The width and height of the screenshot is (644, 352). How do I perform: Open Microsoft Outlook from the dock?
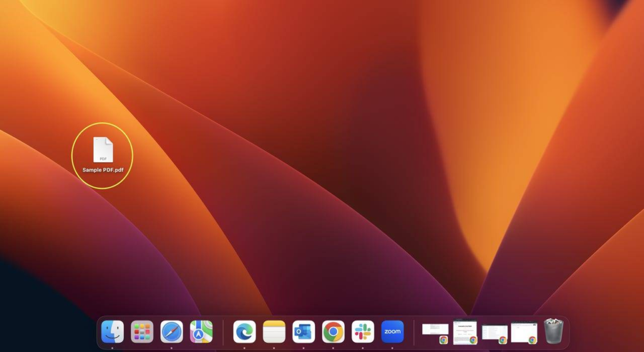(x=304, y=331)
